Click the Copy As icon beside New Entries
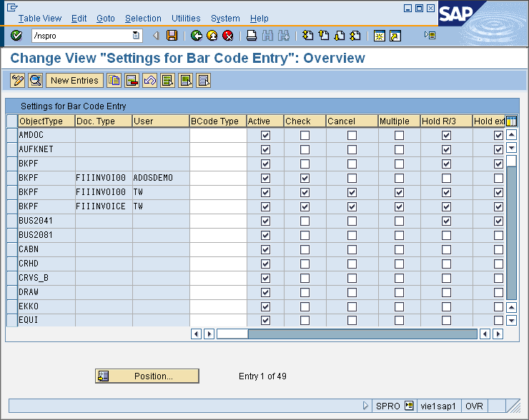 point(114,81)
